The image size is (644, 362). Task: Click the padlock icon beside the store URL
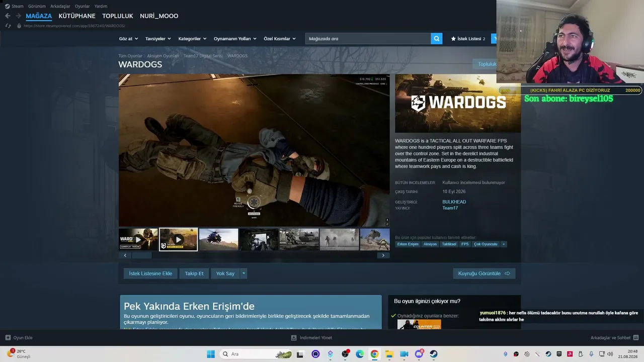19,26
